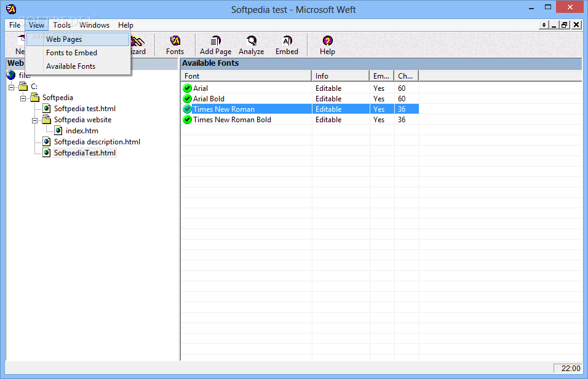Select the Times New Roman Bold row
The image size is (588, 379).
[x=300, y=120]
